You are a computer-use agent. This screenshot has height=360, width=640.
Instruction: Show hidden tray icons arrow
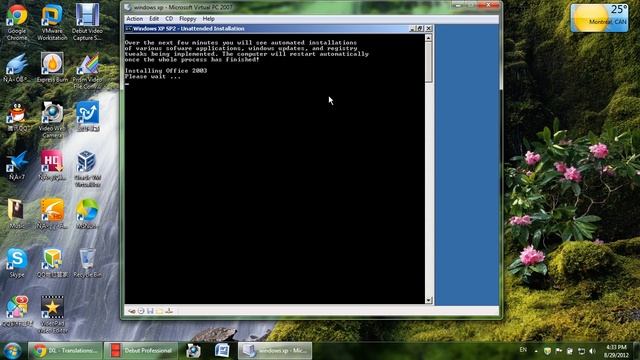click(x=536, y=351)
